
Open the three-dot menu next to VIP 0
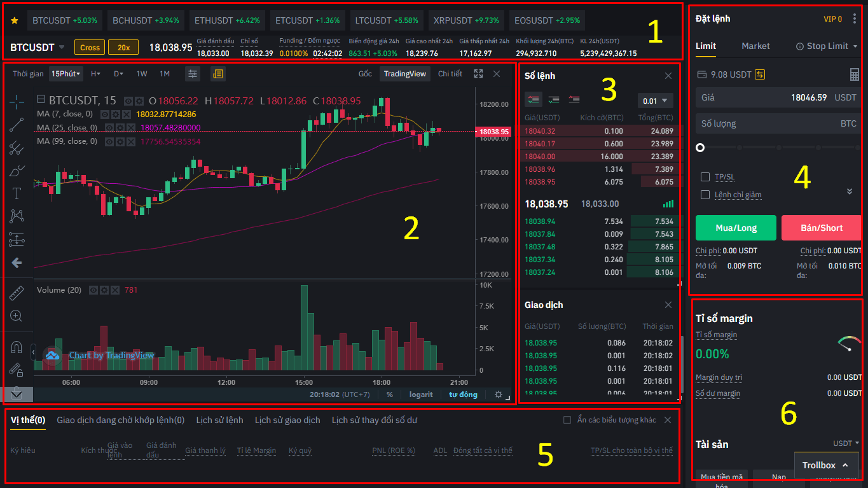pos(854,18)
